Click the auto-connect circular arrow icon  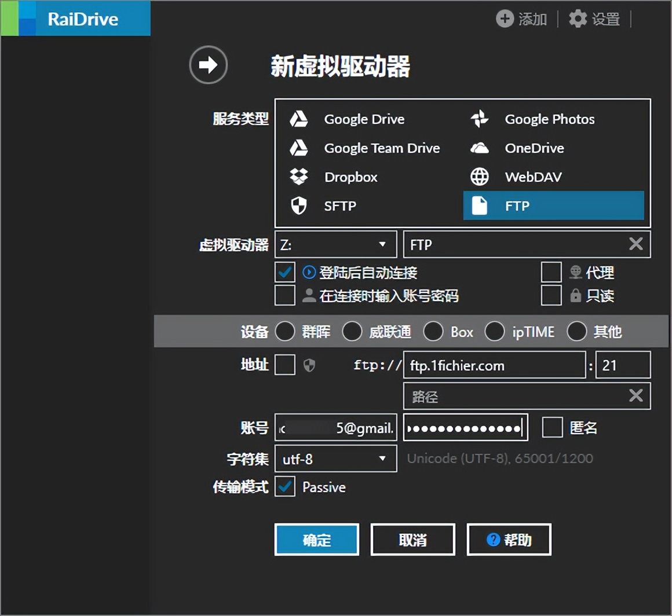309,273
